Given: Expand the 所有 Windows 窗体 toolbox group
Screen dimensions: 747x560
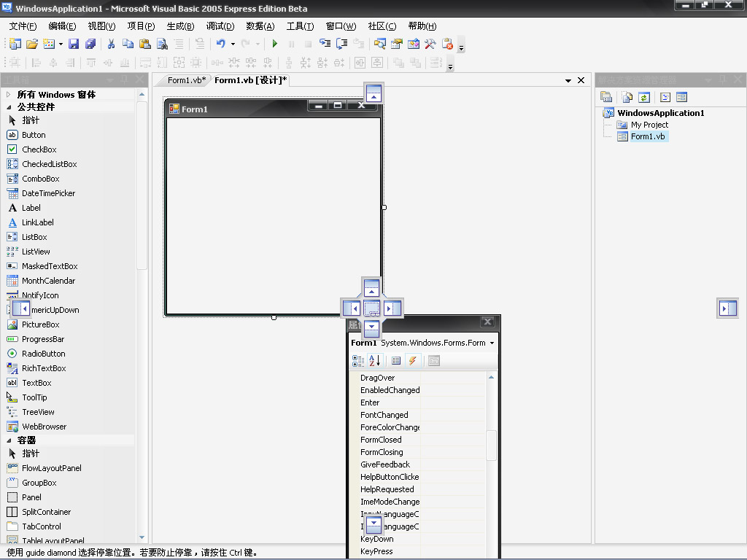Looking at the screenshot, I should tap(8, 94).
